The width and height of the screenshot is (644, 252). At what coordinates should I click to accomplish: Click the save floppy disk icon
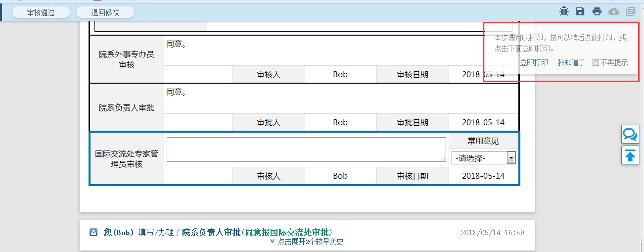(x=580, y=11)
